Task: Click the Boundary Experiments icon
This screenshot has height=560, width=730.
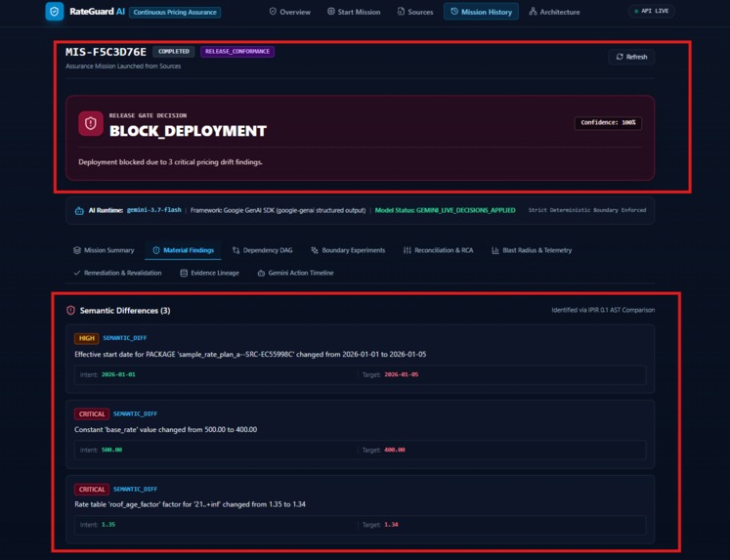Action: pyautogui.click(x=315, y=250)
